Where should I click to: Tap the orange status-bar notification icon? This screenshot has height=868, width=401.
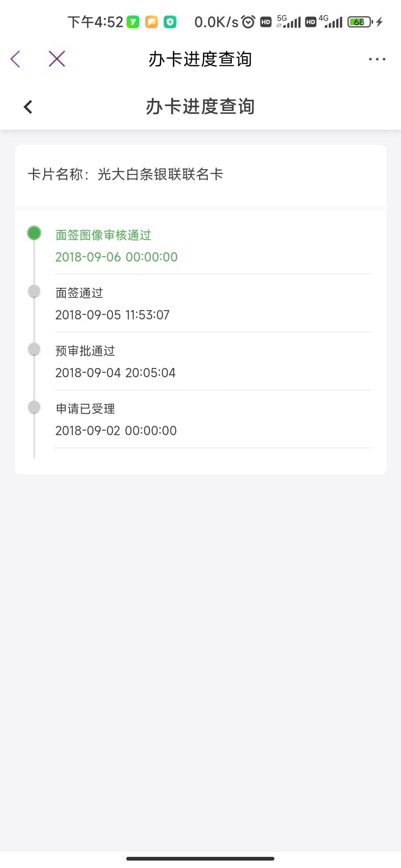pos(151,22)
